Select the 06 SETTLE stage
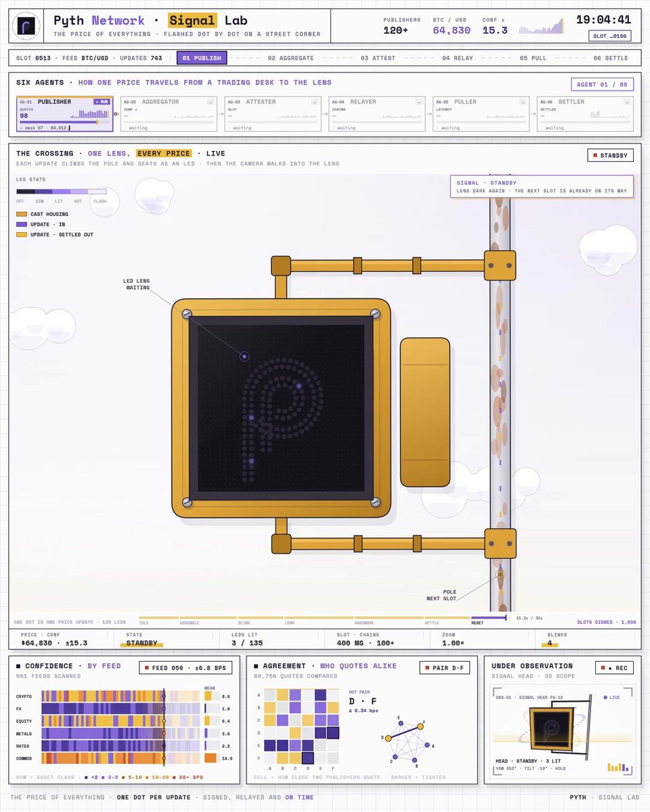The width and height of the screenshot is (650, 812). pyautogui.click(x=611, y=58)
